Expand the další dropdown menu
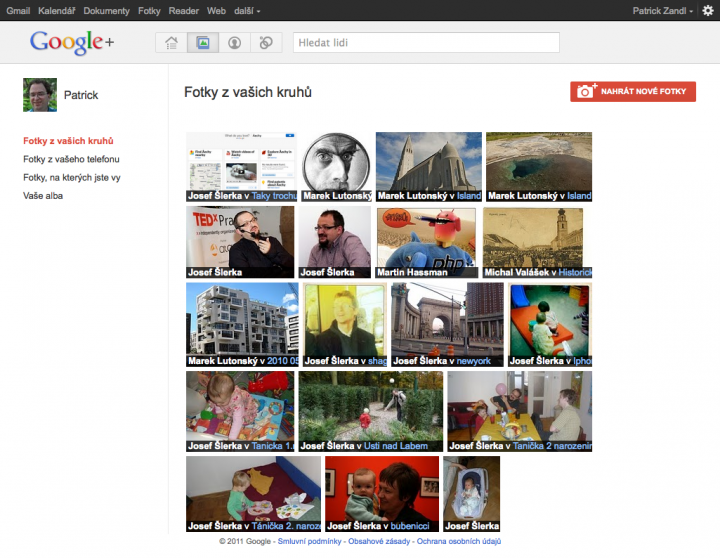 [247, 11]
